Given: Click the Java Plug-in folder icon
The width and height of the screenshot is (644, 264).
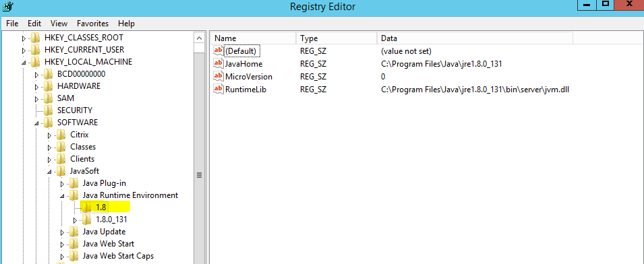Looking at the screenshot, I should coord(74,183).
